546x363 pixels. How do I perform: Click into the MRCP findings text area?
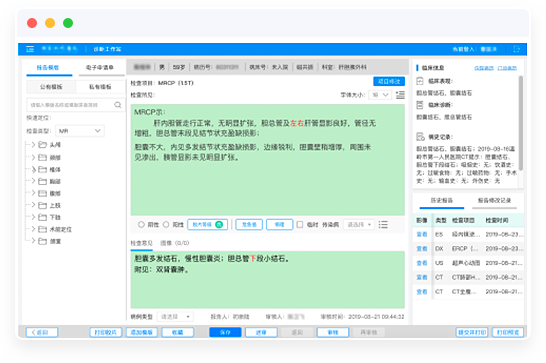(x=267, y=160)
